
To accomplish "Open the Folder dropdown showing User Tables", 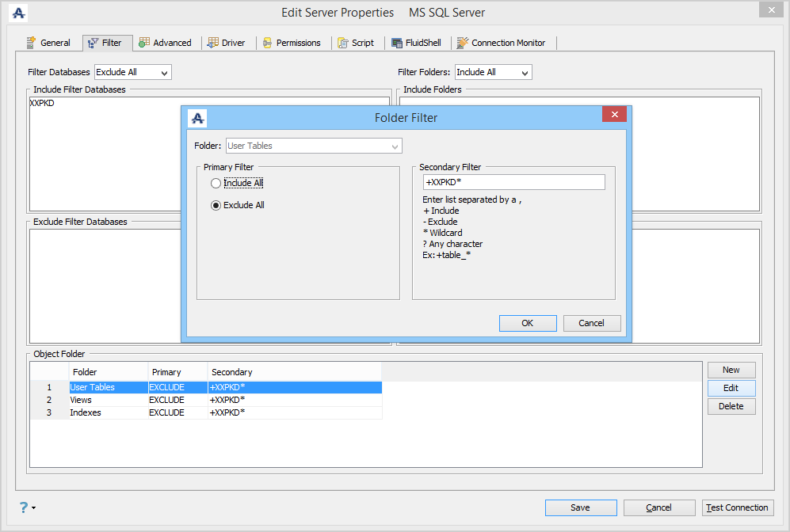I will coord(314,146).
